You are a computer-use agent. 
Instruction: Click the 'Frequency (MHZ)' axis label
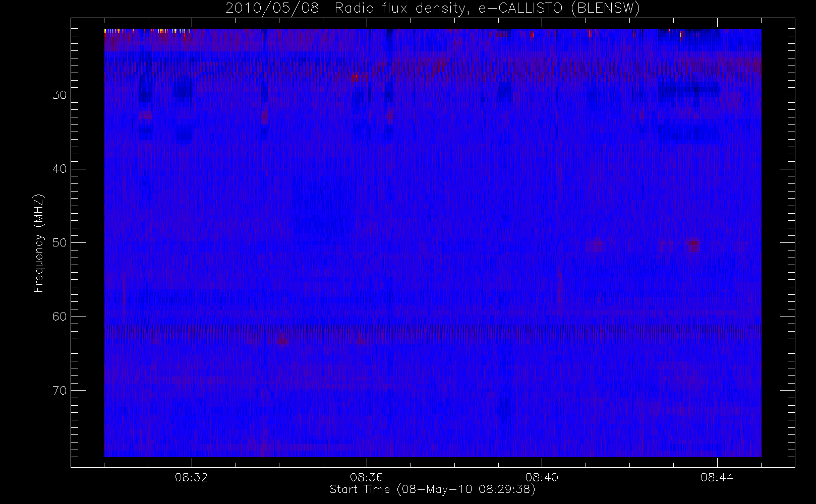[38, 243]
